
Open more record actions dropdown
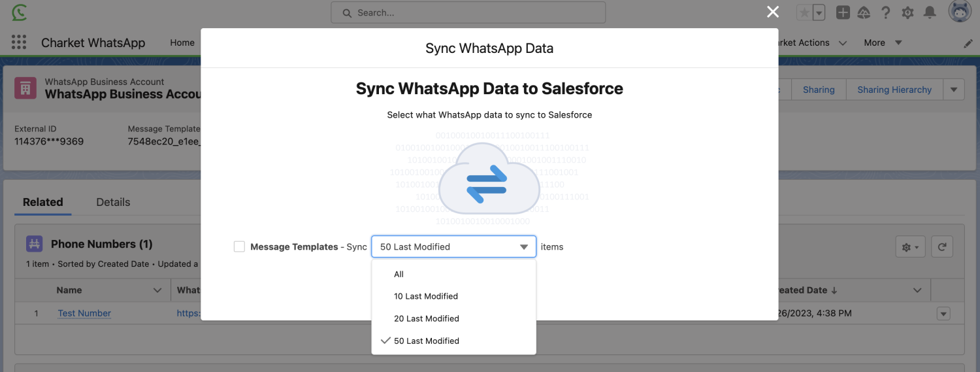click(x=954, y=90)
